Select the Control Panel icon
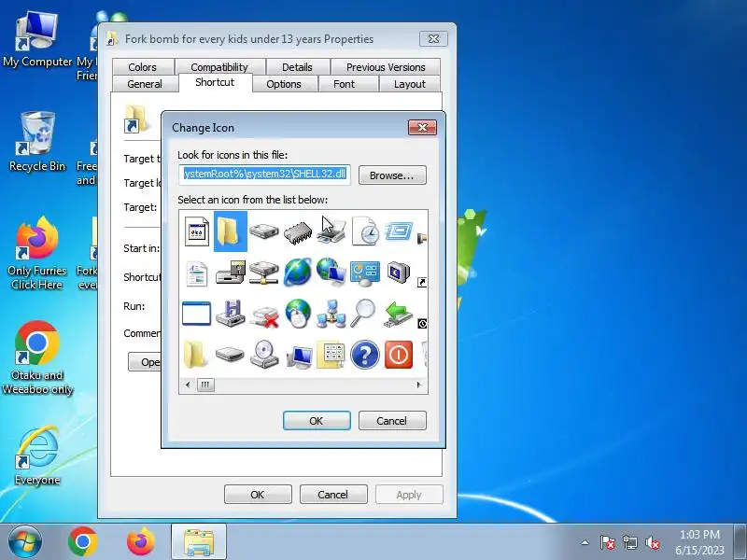The image size is (747, 560). pyautogui.click(x=365, y=273)
